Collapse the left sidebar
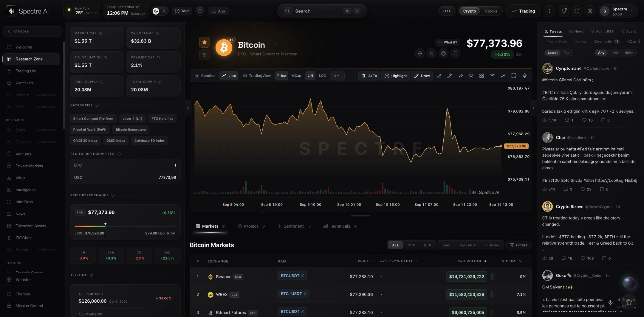The image size is (644, 317). pyautogui.click(x=32, y=31)
